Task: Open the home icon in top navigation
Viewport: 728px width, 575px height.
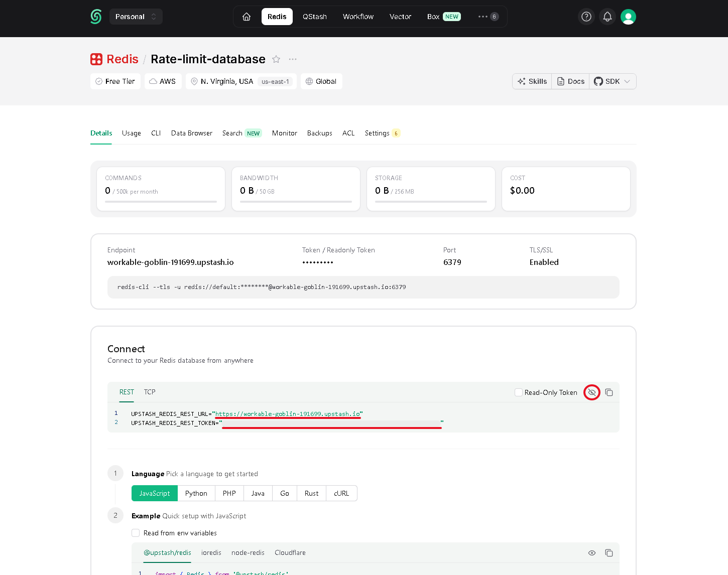Action: tap(247, 17)
